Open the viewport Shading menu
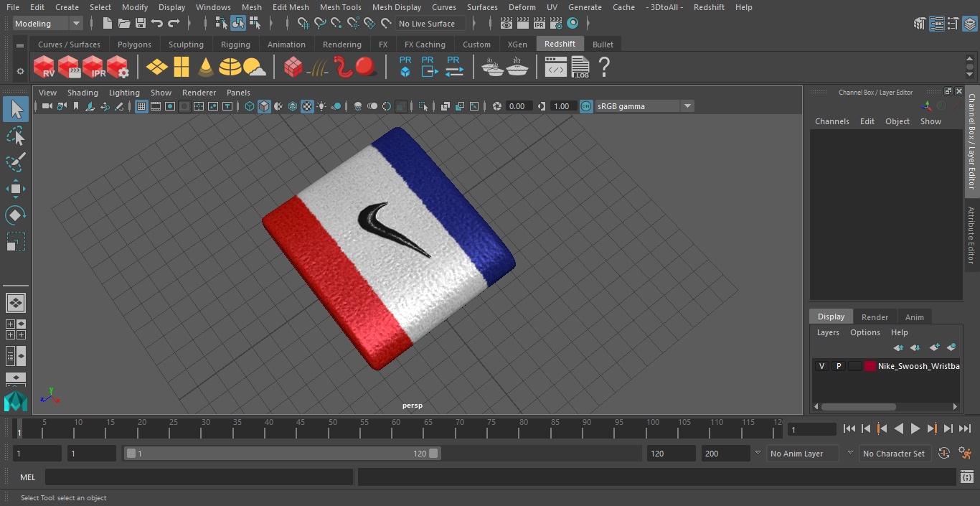 tap(83, 93)
